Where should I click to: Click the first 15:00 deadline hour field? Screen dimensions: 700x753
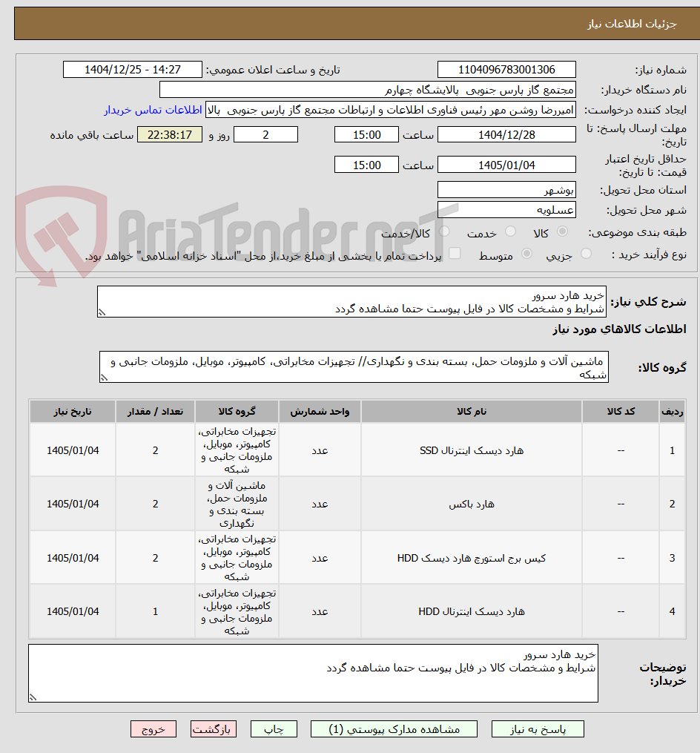pyautogui.click(x=367, y=135)
